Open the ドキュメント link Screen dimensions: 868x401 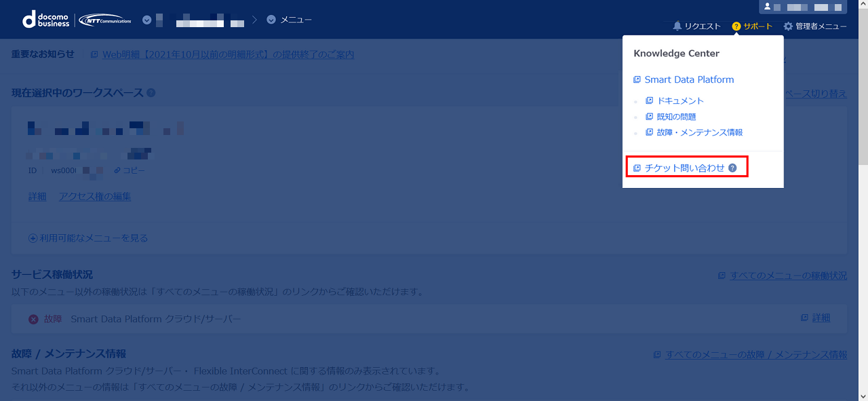pyautogui.click(x=680, y=100)
